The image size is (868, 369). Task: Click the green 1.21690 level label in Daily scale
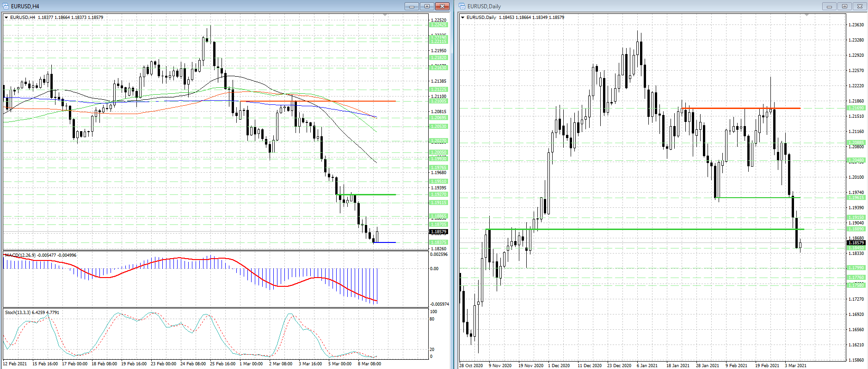pos(856,108)
